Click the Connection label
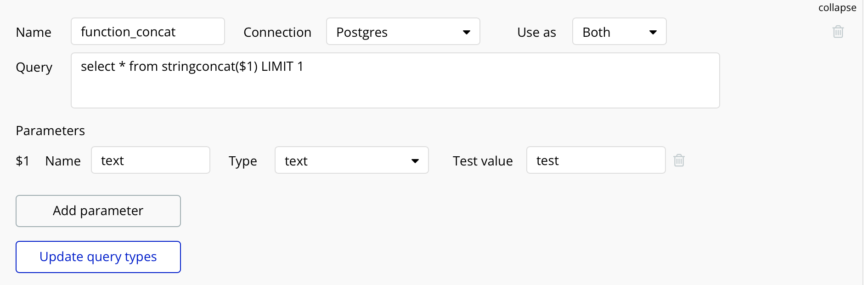The height and width of the screenshot is (285, 868). 277,32
